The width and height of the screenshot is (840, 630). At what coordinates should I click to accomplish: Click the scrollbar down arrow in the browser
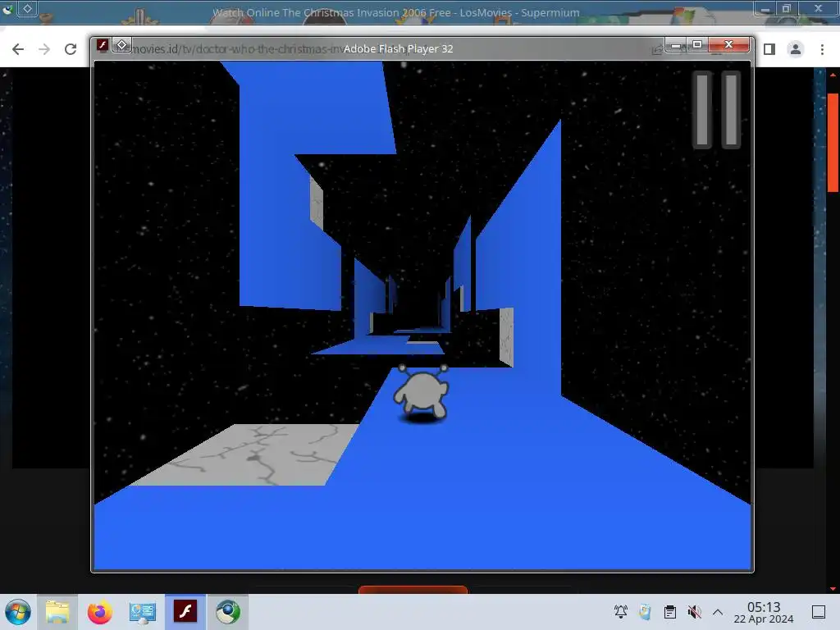(833, 589)
